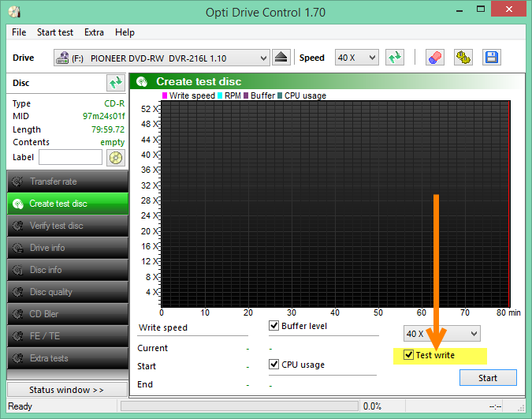The height and width of the screenshot is (419, 532).
Task: Click the eraser icon to erase disc
Action: (x=434, y=58)
